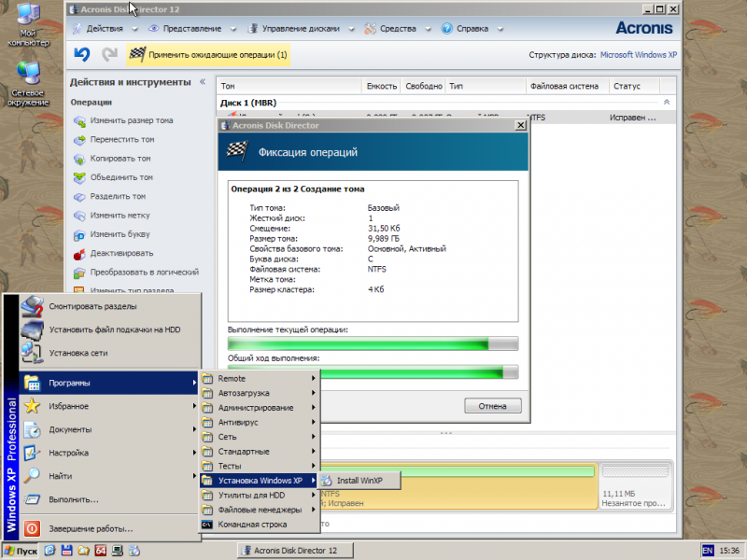
Task: Open the Администрирование submenu
Action: (x=260, y=408)
